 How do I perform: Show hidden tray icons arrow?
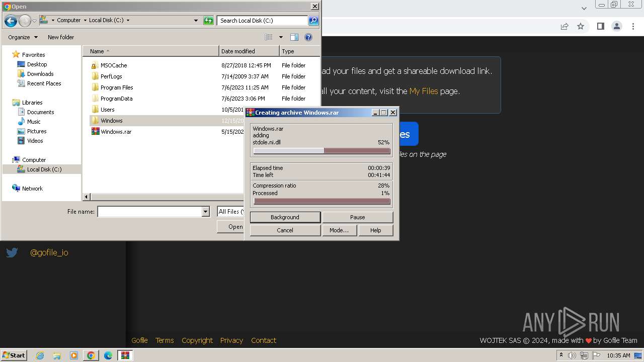pyautogui.click(x=561, y=355)
